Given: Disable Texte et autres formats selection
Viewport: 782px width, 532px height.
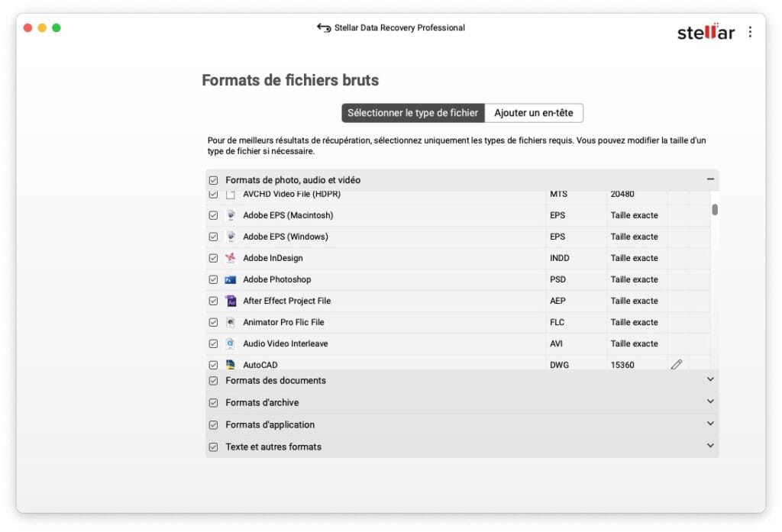Looking at the screenshot, I should 214,447.
